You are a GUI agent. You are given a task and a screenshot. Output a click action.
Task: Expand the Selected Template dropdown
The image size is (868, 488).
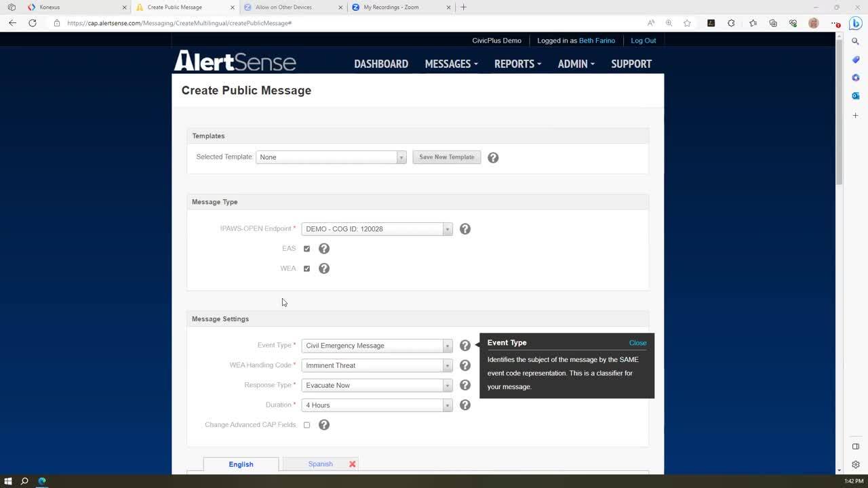[331, 157]
